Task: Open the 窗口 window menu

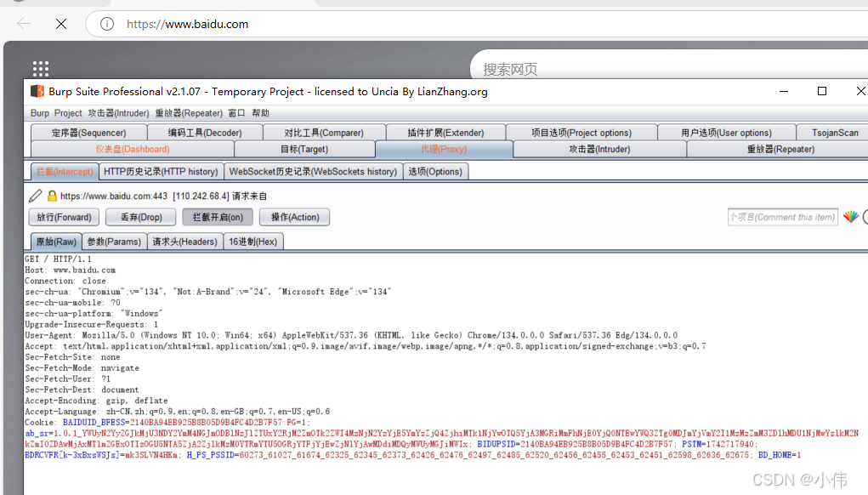Action: tap(236, 113)
